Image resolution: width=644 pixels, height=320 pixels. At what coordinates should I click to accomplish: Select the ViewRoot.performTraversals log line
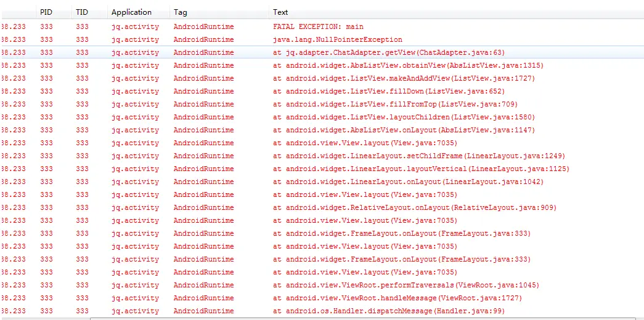click(322, 285)
